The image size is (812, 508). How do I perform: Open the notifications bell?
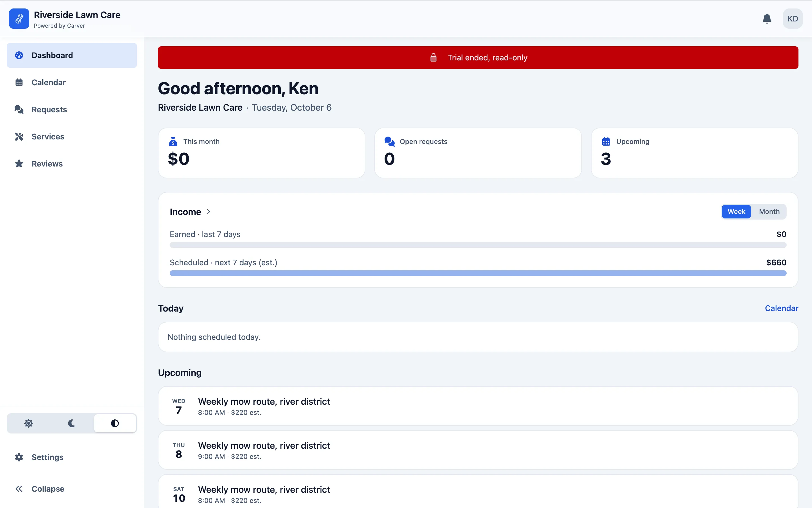[767, 18]
